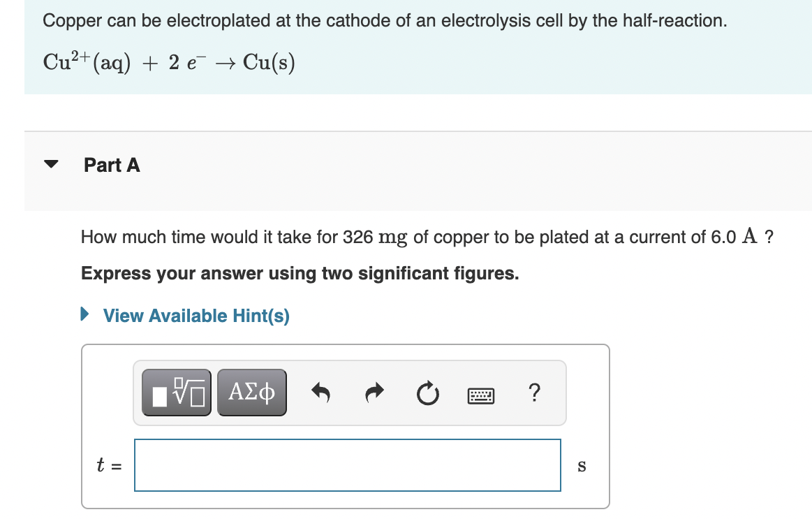Collapse Part A using its disclosure triangle
The image size is (812, 519).
click(x=52, y=163)
